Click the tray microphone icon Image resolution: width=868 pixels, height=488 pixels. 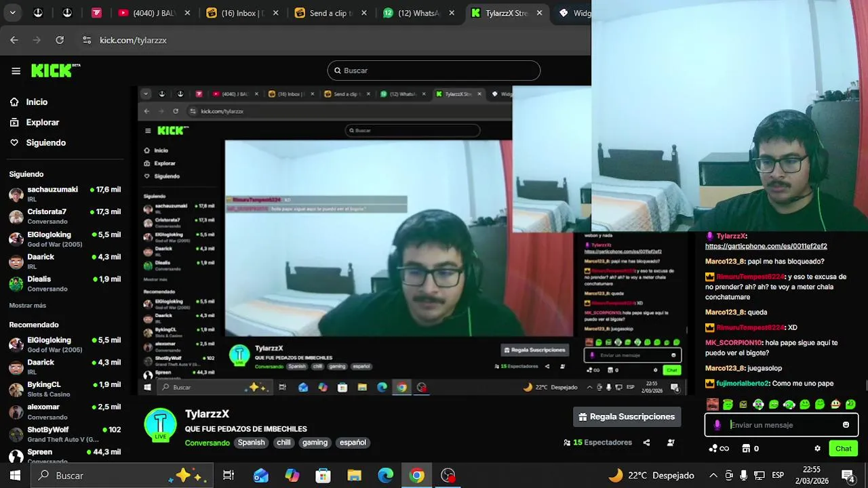click(744, 476)
